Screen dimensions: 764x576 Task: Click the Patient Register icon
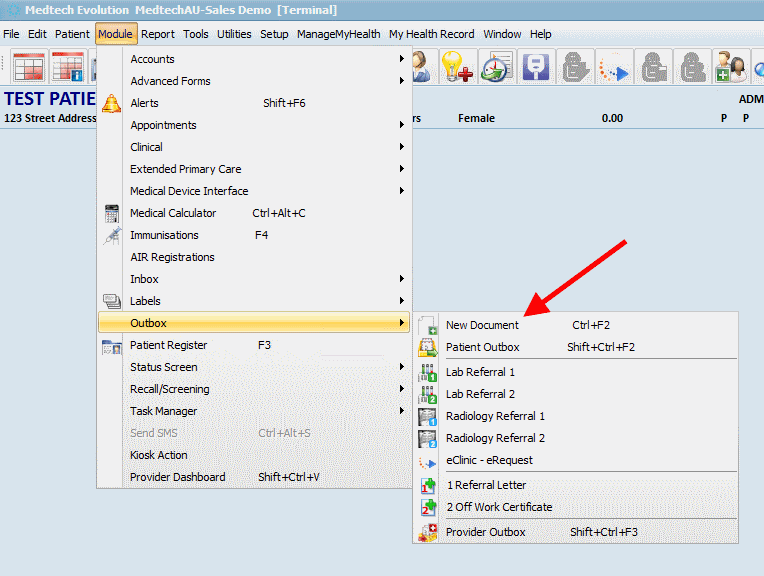(x=112, y=346)
